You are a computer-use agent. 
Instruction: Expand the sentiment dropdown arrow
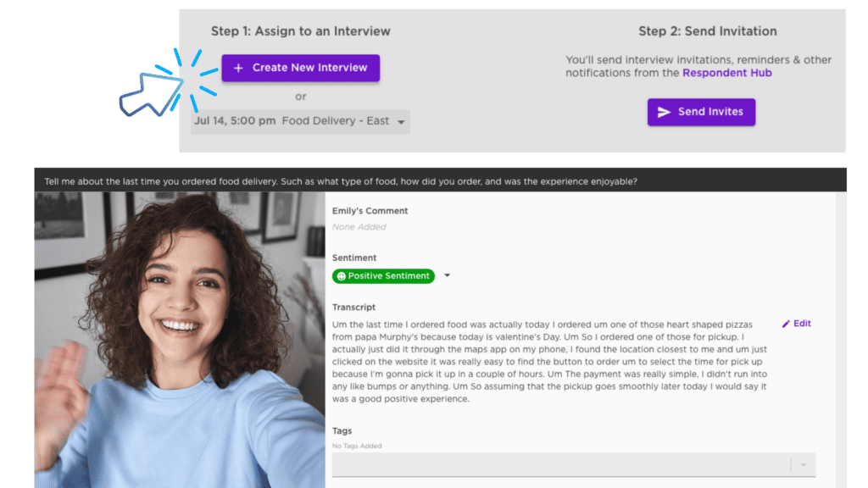[x=447, y=275]
